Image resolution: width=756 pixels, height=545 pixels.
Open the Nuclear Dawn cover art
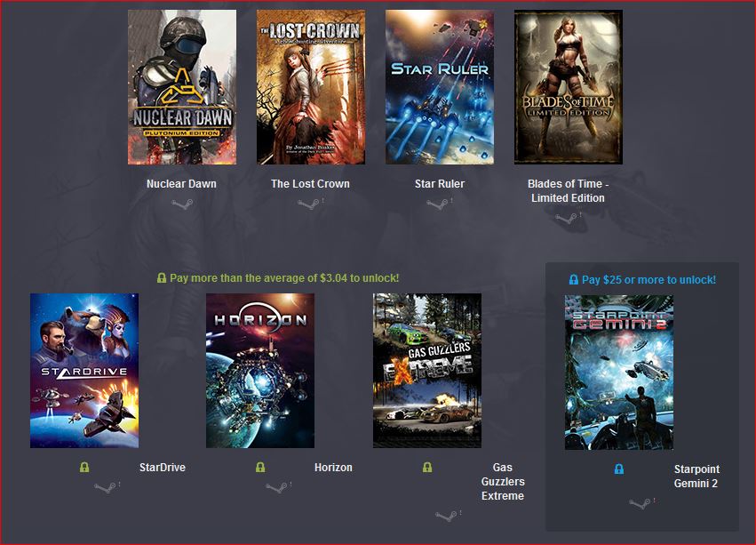(182, 87)
